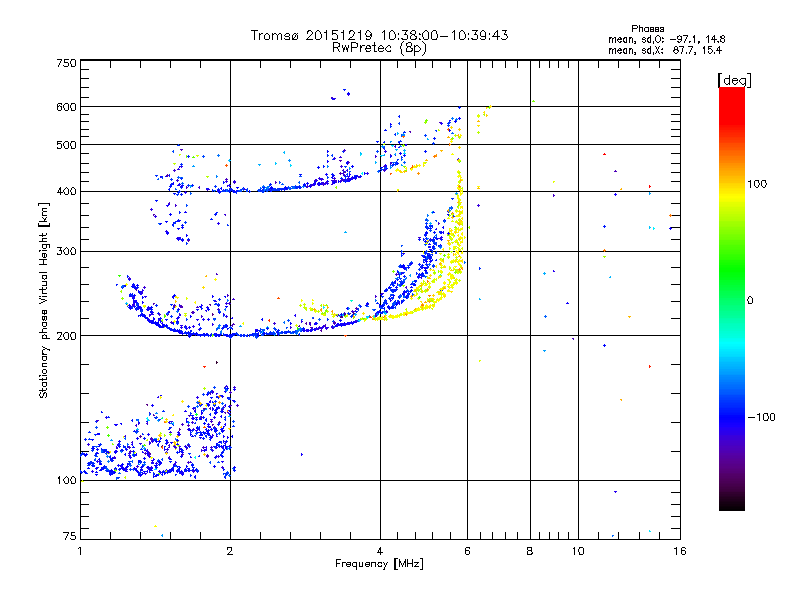Click the x-axis tick label '10'
This screenshot has width=800, height=600.
tap(578, 551)
